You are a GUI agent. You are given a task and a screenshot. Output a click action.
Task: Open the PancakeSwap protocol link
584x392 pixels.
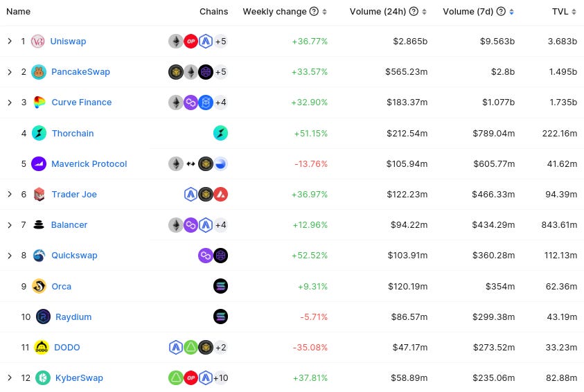[x=80, y=72]
